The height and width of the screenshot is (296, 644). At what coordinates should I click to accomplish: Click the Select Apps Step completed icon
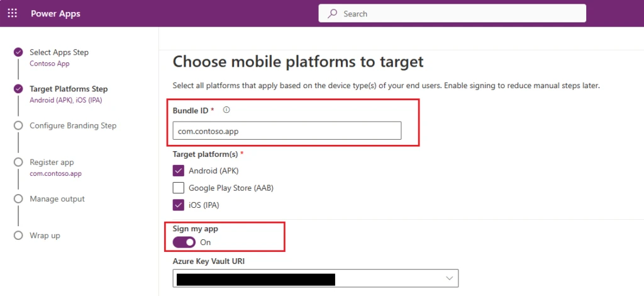click(18, 53)
